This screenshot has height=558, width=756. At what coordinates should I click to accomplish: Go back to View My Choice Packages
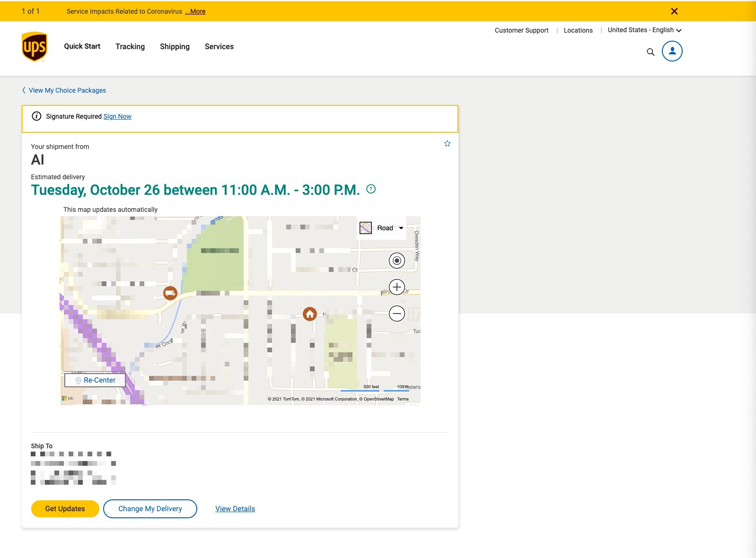pos(64,90)
